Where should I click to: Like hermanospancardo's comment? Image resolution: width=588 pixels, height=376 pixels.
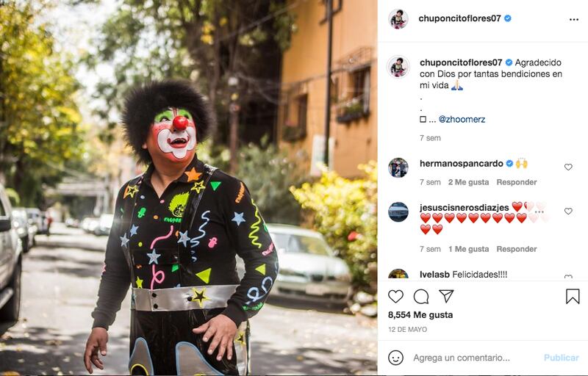[x=568, y=167]
